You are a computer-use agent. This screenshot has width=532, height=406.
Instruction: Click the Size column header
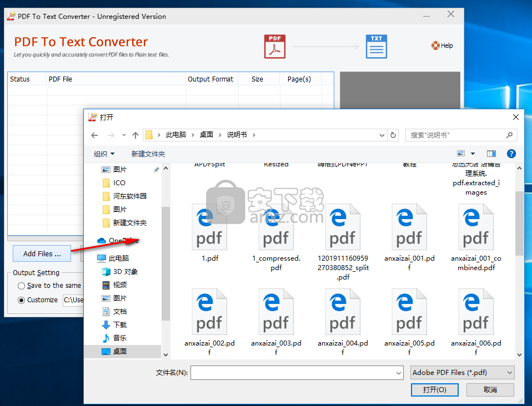coord(259,79)
